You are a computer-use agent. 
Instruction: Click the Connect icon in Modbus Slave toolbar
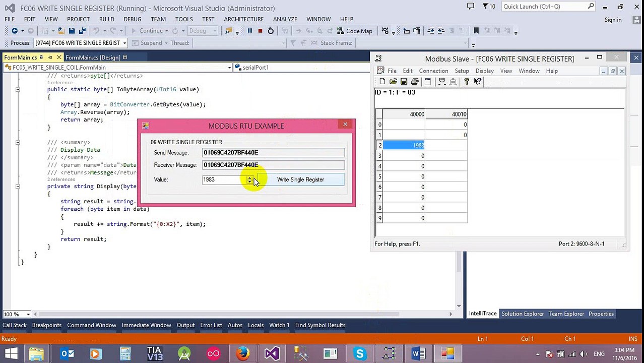click(x=442, y=81)
